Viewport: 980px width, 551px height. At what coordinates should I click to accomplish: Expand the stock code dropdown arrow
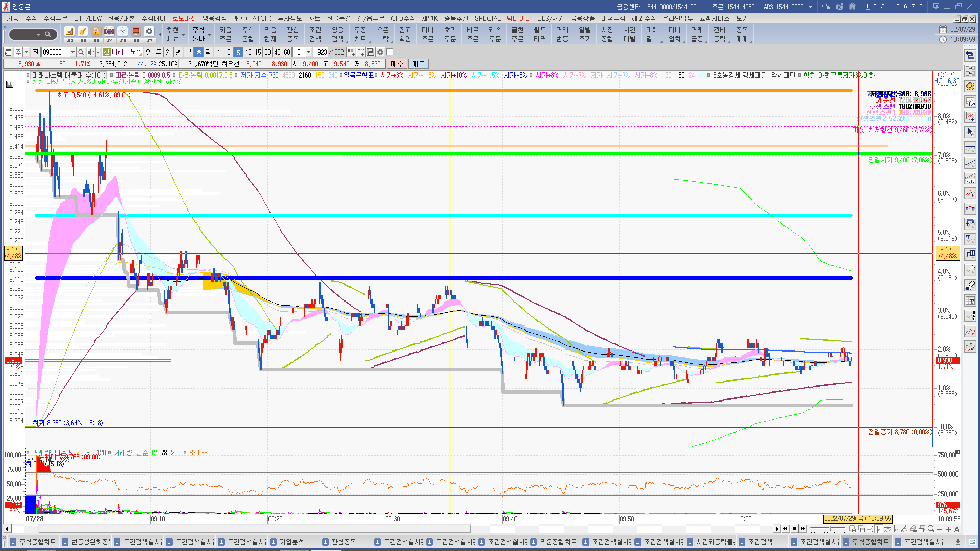coord(72,52)
